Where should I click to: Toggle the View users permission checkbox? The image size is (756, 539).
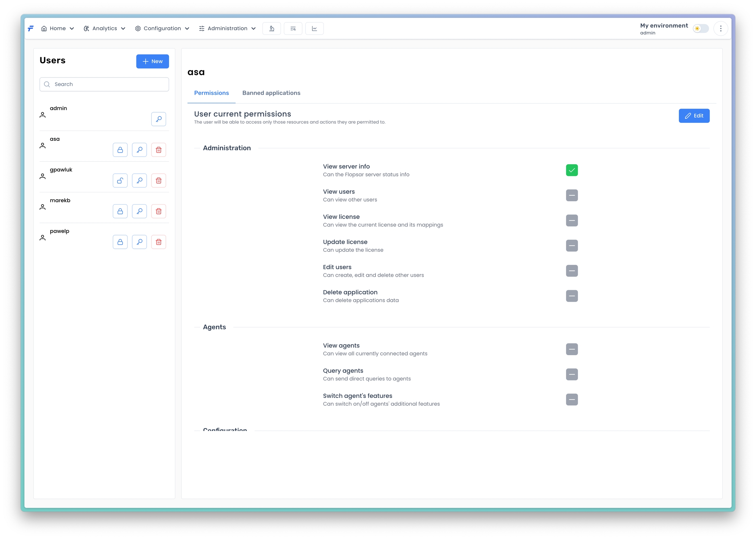pos(572,196)
